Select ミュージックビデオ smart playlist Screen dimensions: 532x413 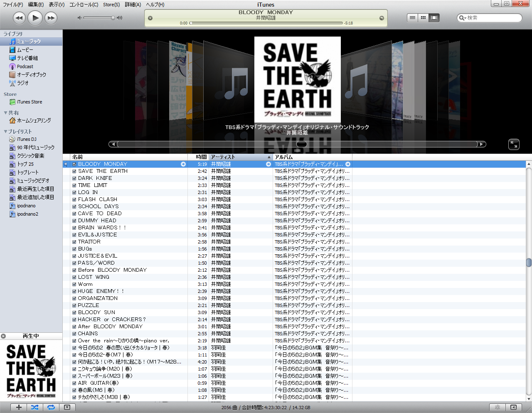31,181
